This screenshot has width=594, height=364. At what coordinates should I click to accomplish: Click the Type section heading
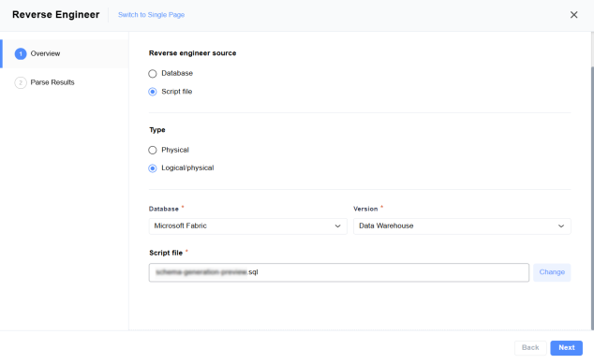[x=157, y=130]
